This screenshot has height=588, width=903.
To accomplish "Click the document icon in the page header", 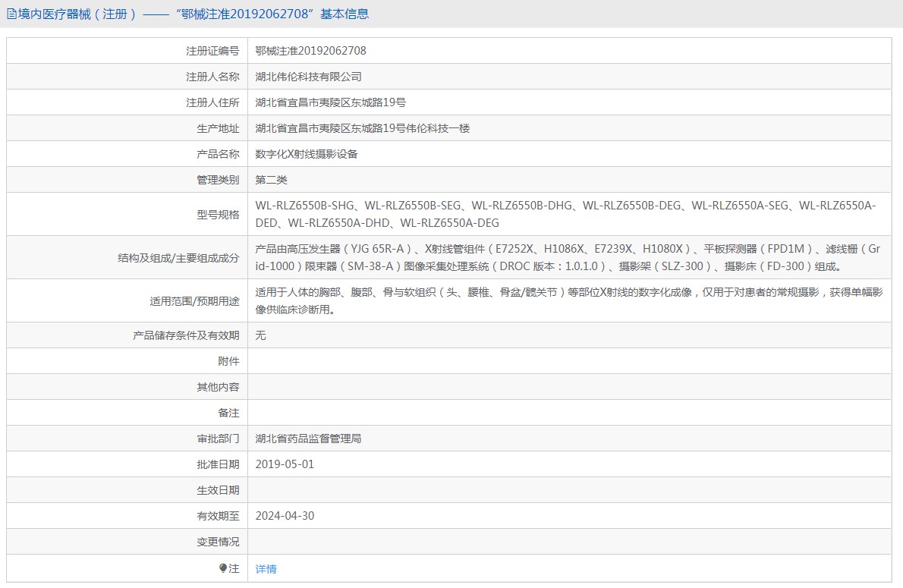I will 11,14.
